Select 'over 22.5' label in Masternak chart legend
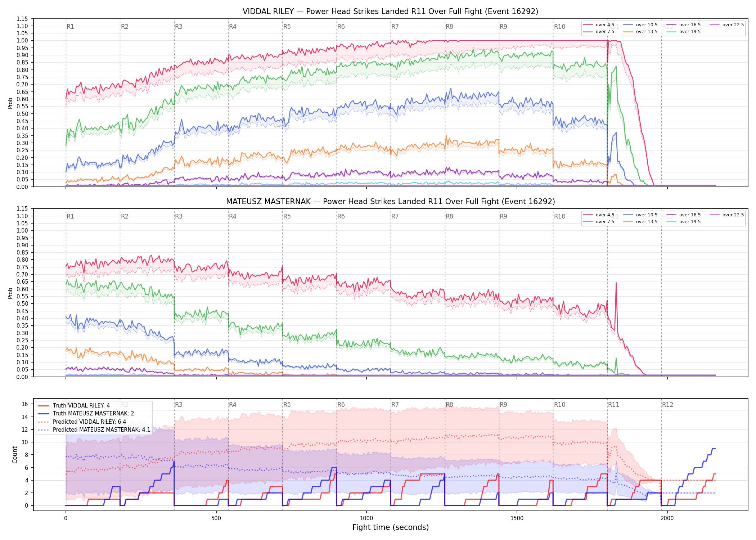 point(733,215)
